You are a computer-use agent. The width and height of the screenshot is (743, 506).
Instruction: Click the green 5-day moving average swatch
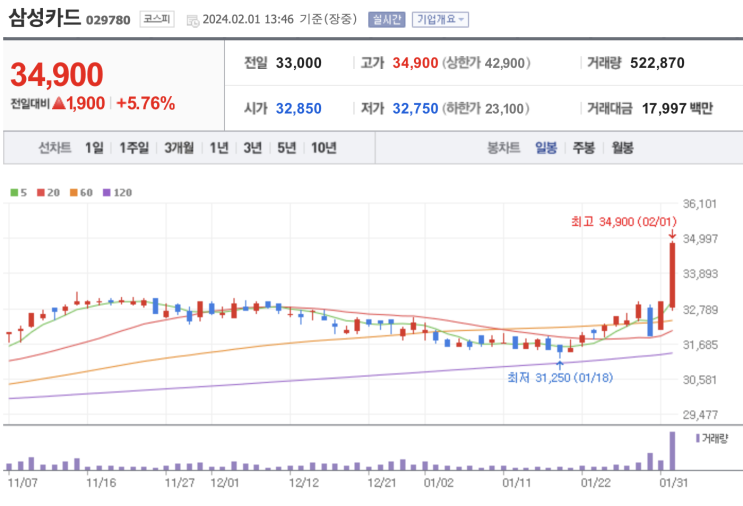[14, 192]
